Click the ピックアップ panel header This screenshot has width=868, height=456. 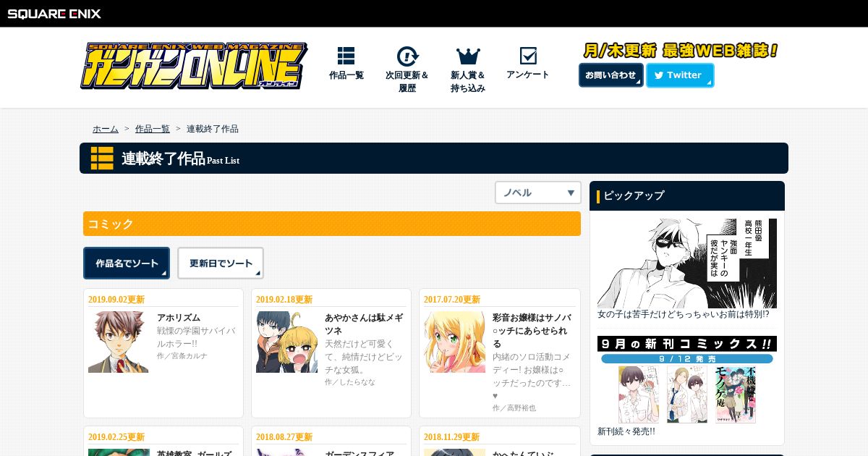687,195
